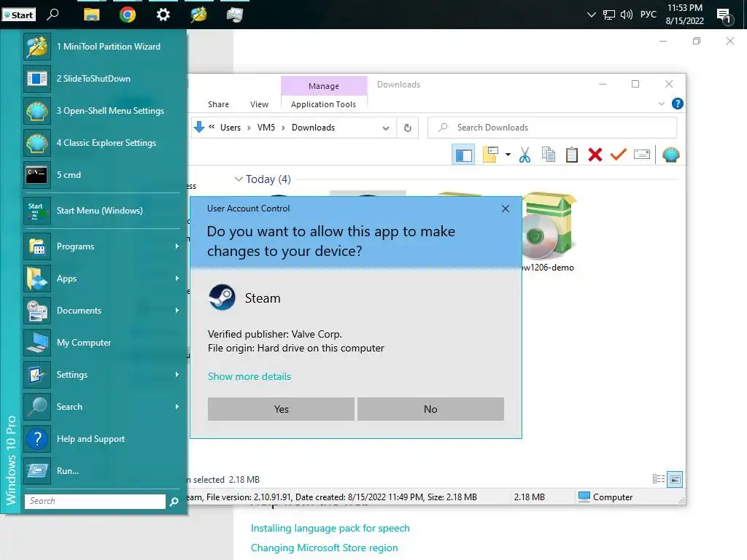Open network tray icon
Viewport: 747px width, 560px height.
coord(609,15)
